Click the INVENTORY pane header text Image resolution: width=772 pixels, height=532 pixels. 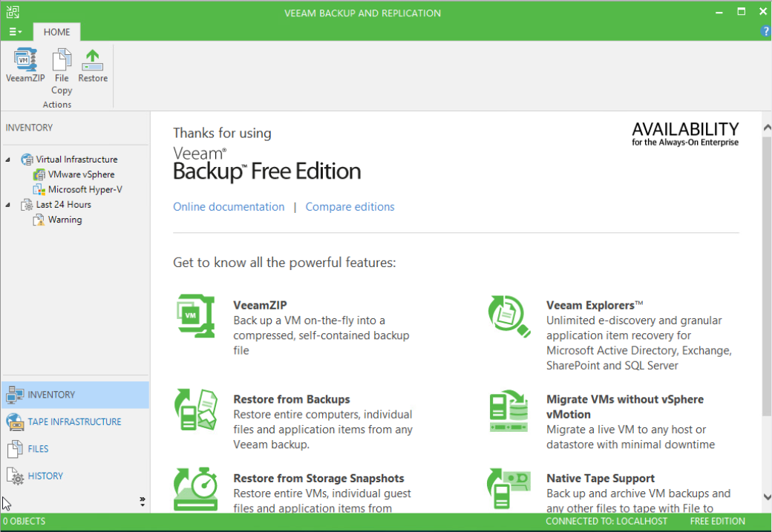click(x=29, y=128)
